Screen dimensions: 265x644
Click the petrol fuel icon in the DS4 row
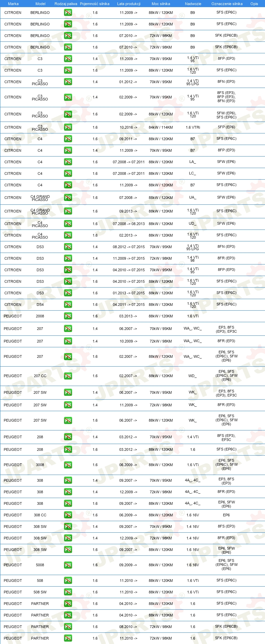tap(68, 305)
